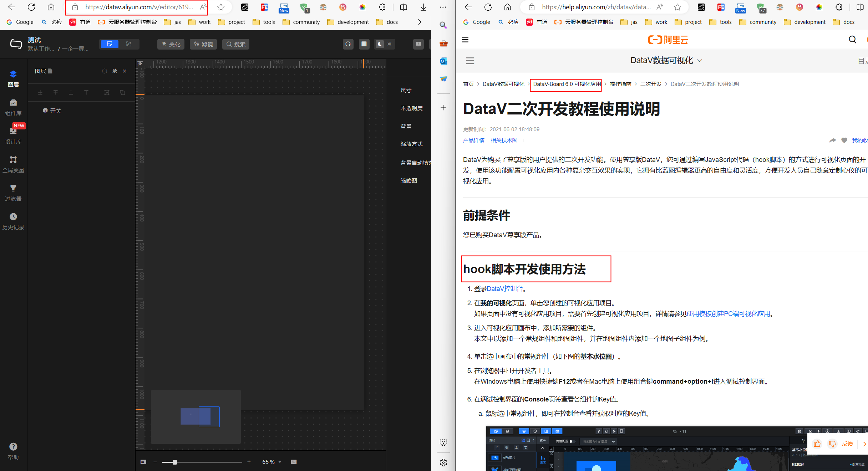868x471 pixels.
Task: Open the DataV控制台 link in step 1
Action: point(505,288)
